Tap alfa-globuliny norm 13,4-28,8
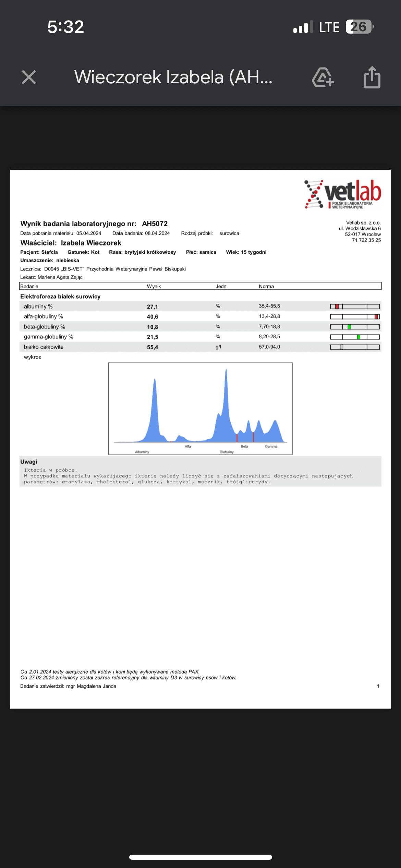Image resolution: width=401 pixels, height=868 pixels. (x=269, y=316)
